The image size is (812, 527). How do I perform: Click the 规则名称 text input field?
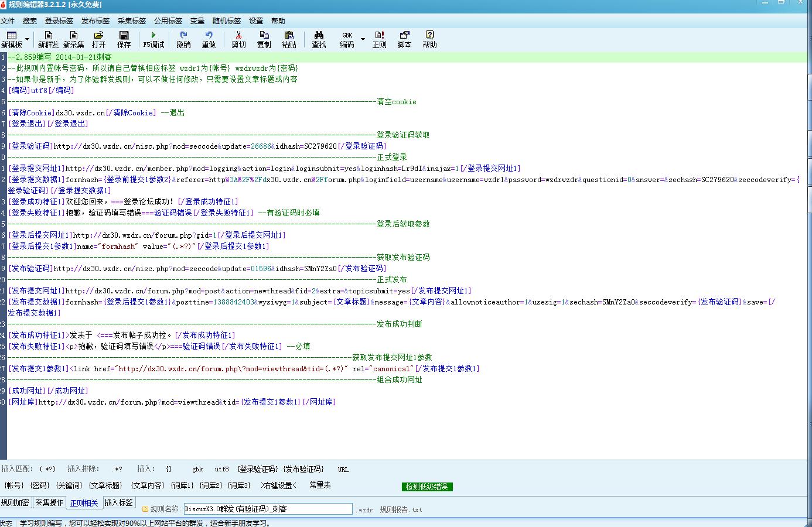coord(268,509)
